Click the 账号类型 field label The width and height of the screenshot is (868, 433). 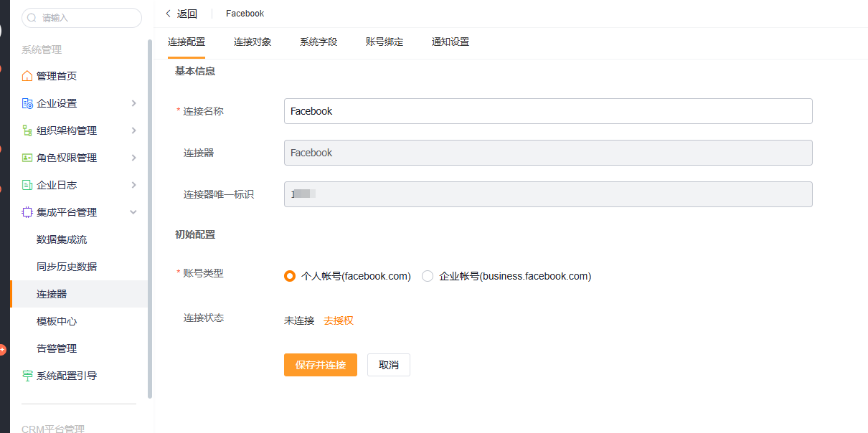203,273
